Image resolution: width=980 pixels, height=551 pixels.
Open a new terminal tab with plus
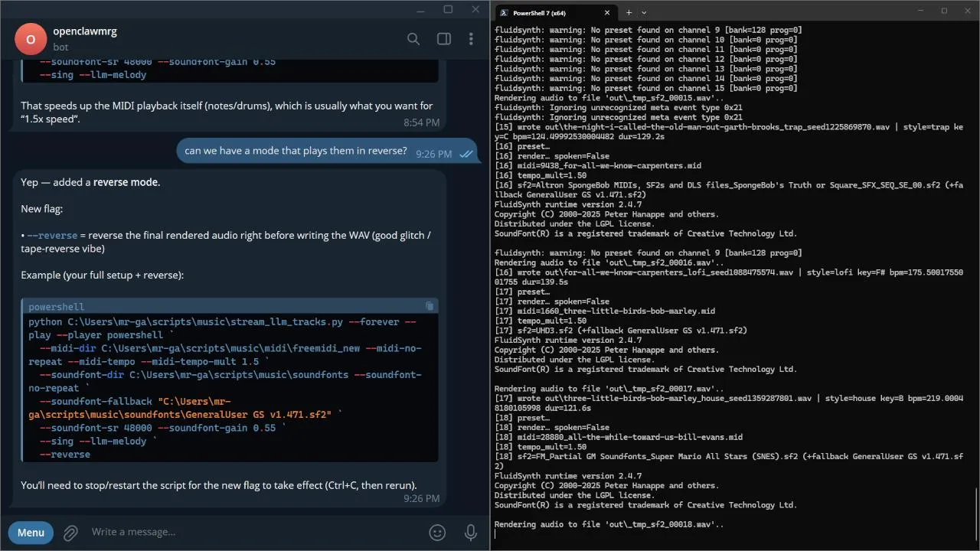pyautogui.click(x=629, y=12)
